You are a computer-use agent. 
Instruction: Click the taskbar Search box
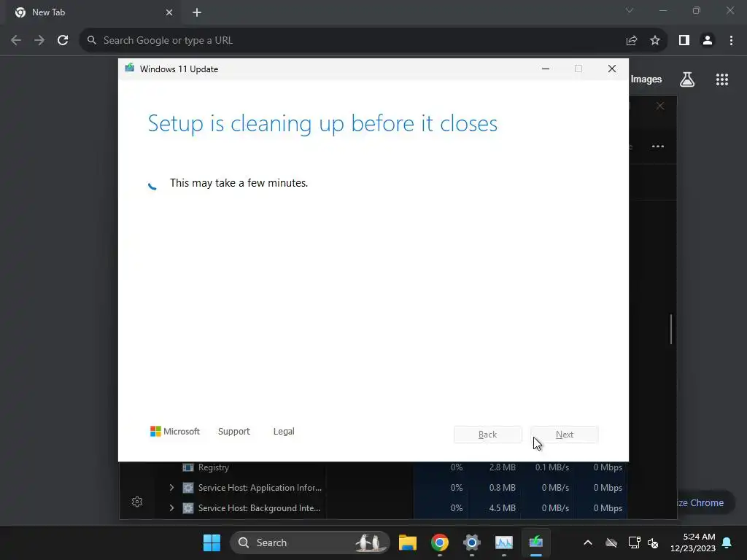pyautogui.click(x=309, y=542)
